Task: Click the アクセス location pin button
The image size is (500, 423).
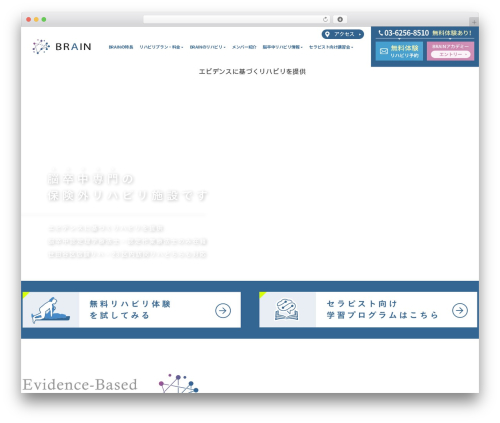Action: [343, 34]
